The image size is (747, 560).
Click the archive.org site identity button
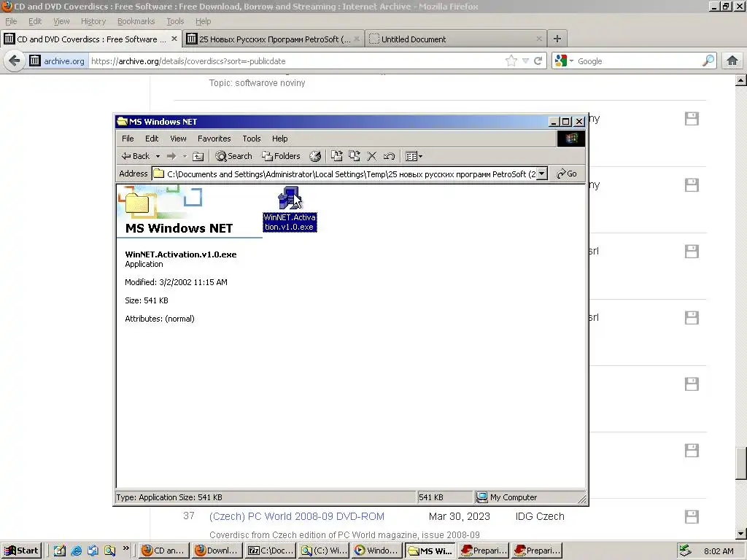(57, 61)
